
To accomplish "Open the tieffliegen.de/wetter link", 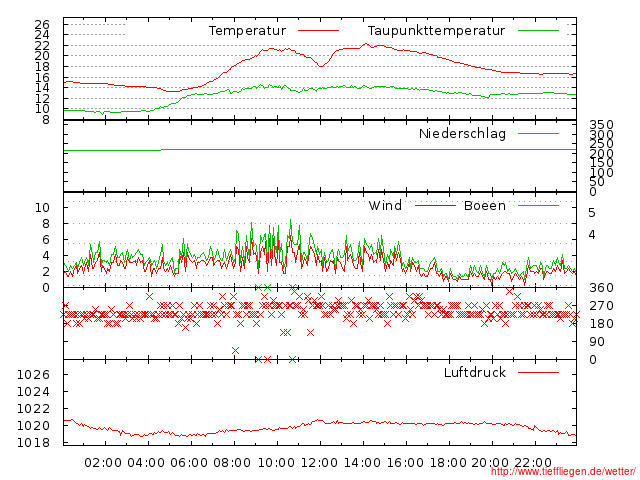I will tap(563, 471).
